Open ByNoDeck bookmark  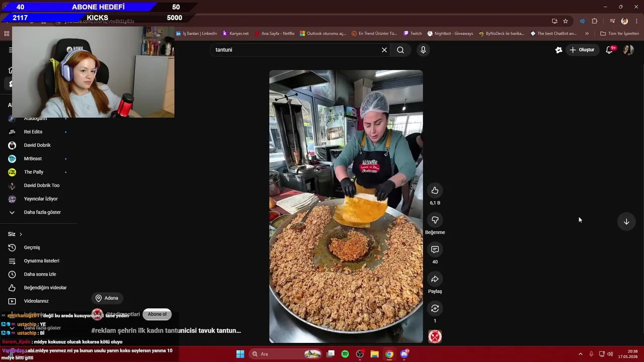point(502,34)
